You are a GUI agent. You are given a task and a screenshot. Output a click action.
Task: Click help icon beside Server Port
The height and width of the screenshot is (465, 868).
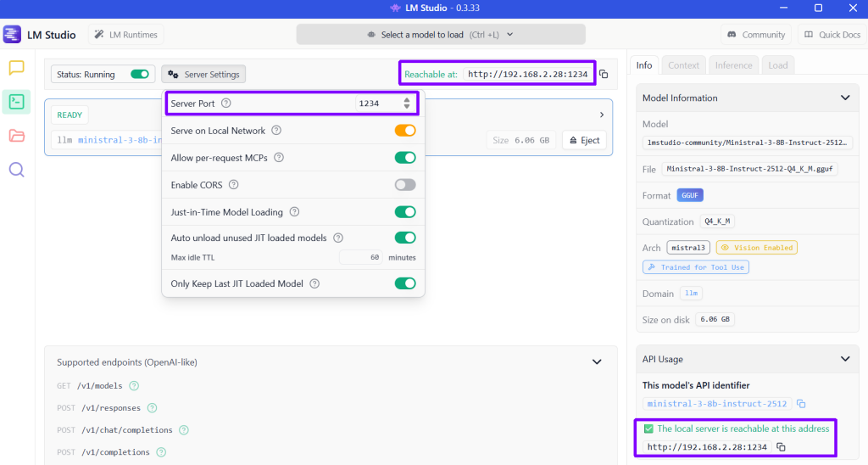225,104
